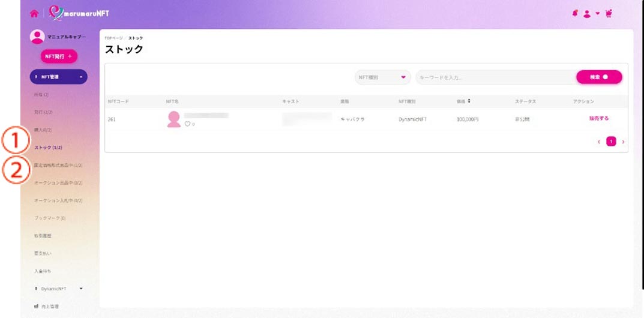Open 入金待ち in the sidebar
The image size is (644, 318).
(43, 271)
